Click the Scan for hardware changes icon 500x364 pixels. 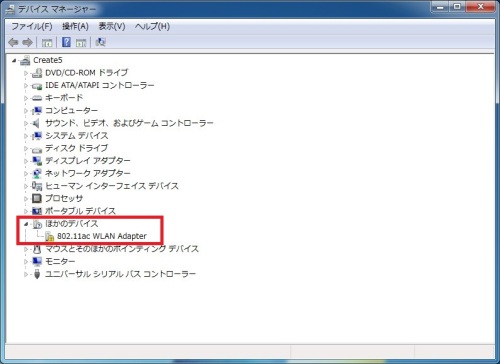pos(100,42)
